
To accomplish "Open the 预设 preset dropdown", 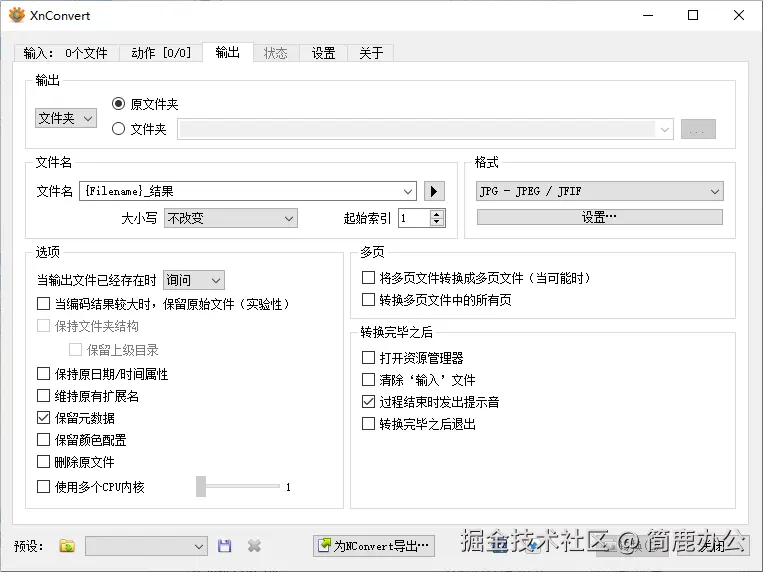I will [x=146, y=546].
